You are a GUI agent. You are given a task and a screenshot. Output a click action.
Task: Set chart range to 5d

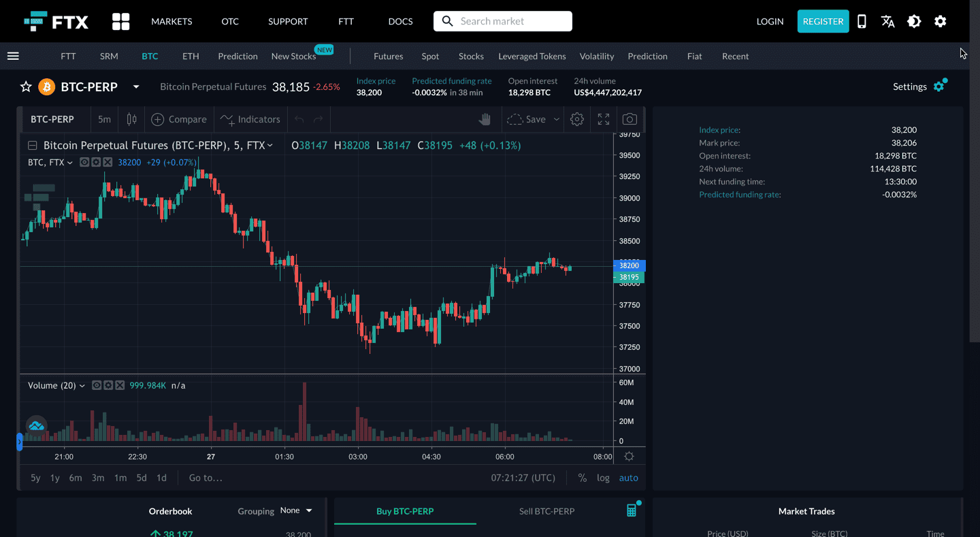(142, 478)
